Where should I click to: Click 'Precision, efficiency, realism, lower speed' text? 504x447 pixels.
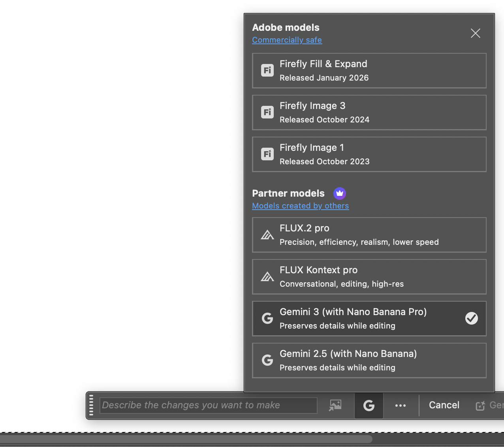(x=359, y=242)
